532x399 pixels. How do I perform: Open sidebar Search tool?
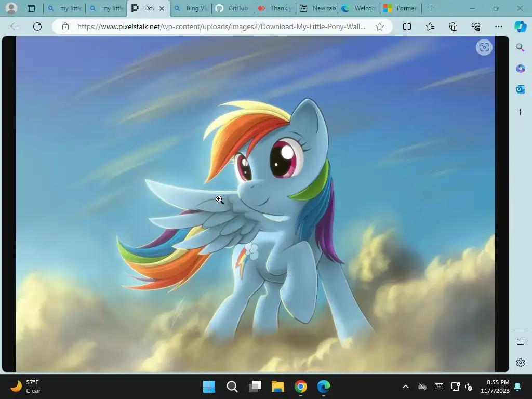[520, 47]
